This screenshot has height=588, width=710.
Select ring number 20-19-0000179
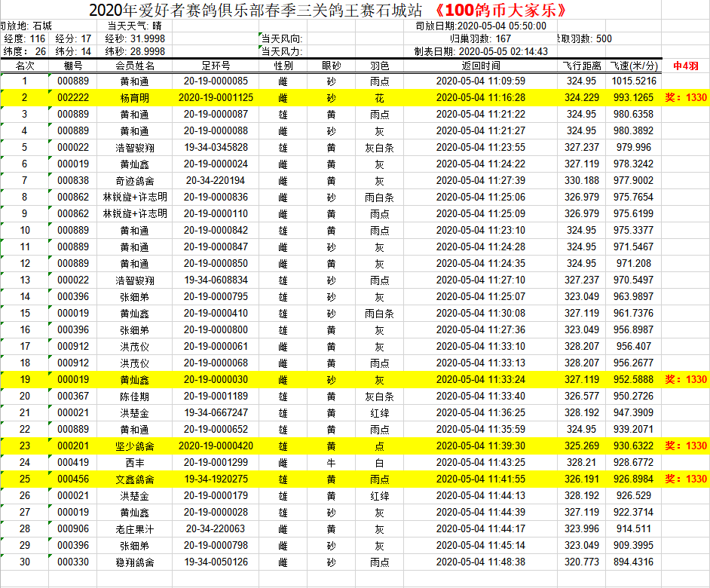216,495
